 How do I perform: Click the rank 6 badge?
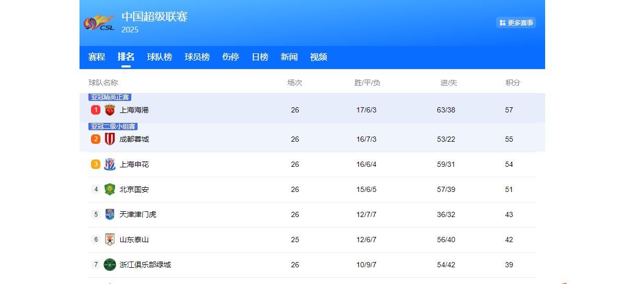coord(96,240)
